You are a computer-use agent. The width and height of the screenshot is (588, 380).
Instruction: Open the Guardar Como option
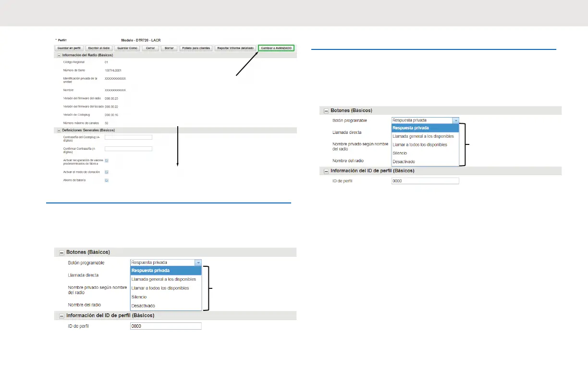[126, 48]
